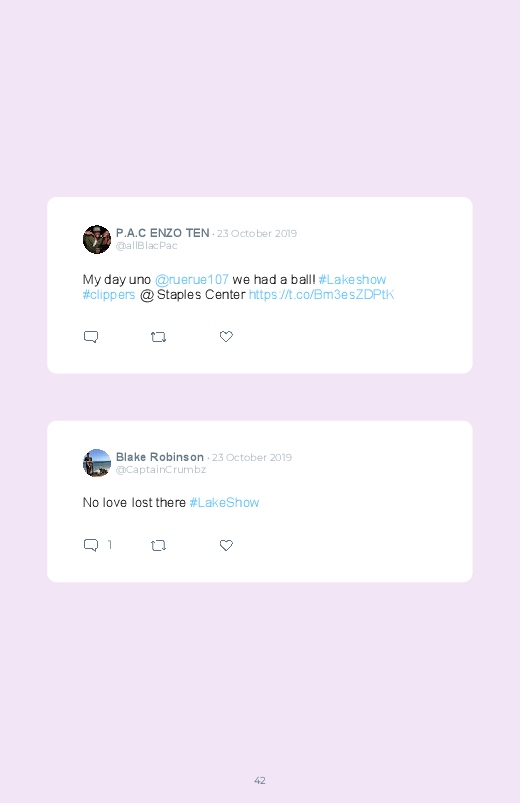Open the @ruerue107 mention link
This screenshot has width=520, height=803.
(192, 280)
